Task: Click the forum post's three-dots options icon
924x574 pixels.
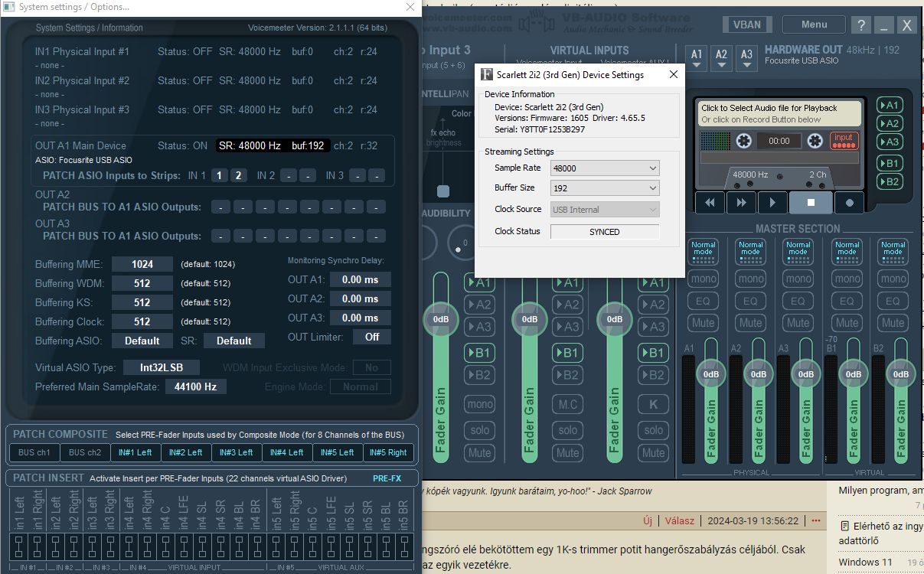Action: [815, 520]
